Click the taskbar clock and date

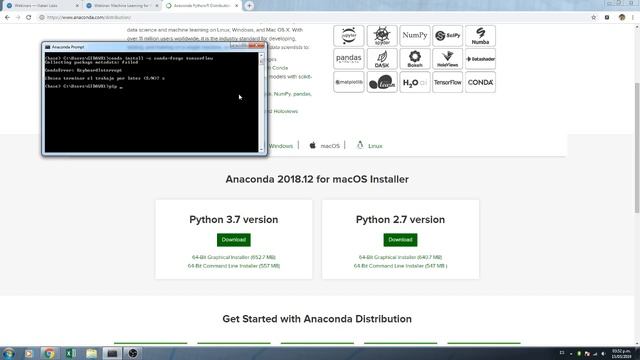622,354
